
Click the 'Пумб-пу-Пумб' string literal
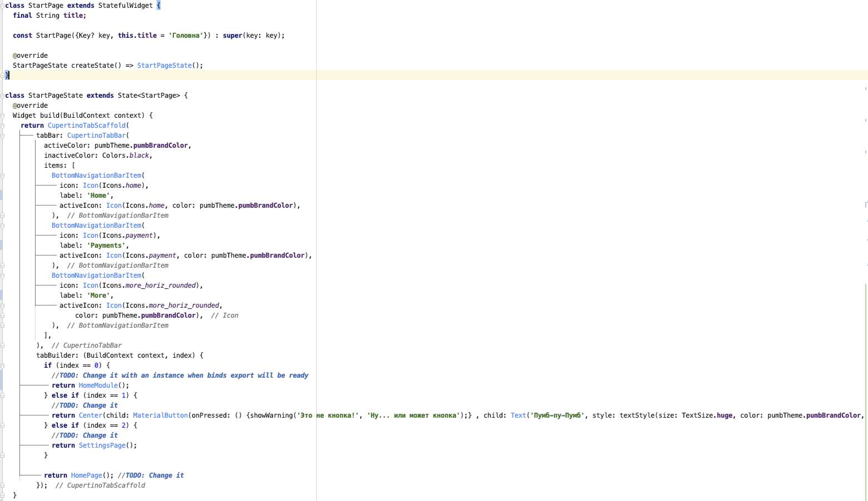[x=558, y=415]
